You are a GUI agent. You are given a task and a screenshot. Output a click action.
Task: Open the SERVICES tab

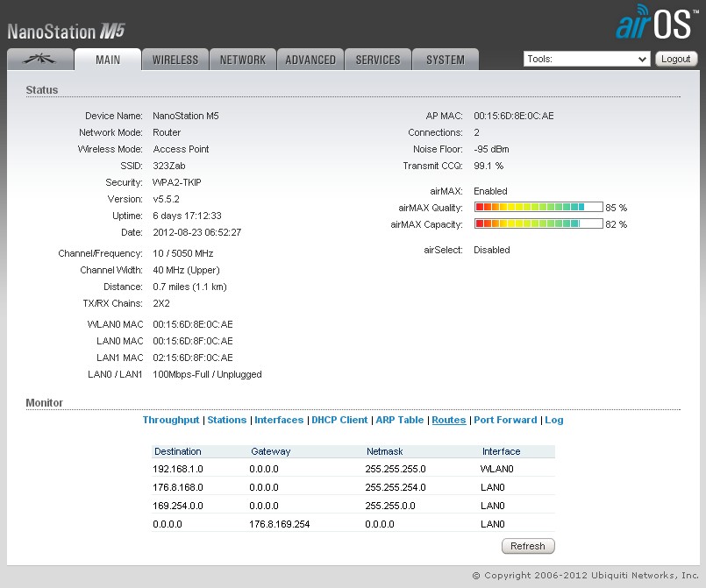tap(378, 60)
